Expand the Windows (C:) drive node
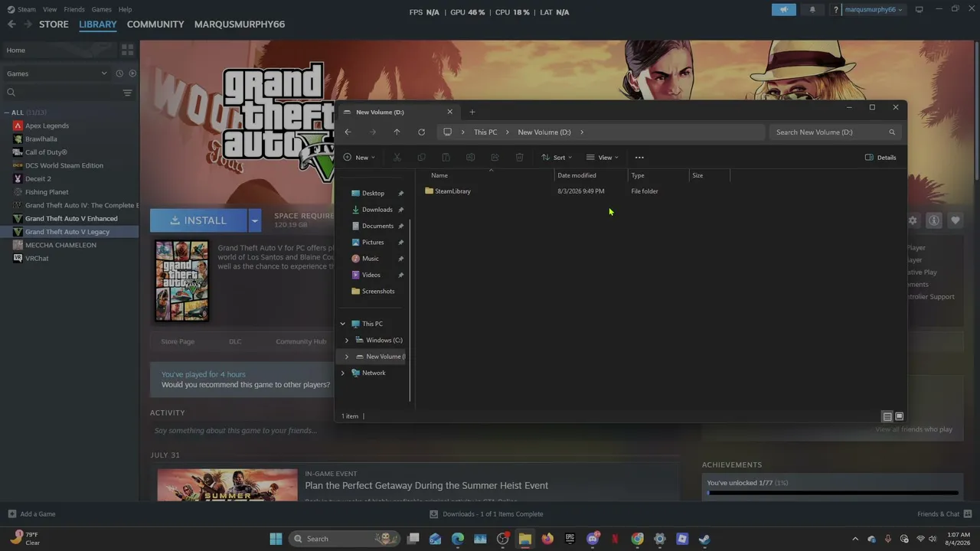The width and height of the screenshot is (980, 551). 347,341
